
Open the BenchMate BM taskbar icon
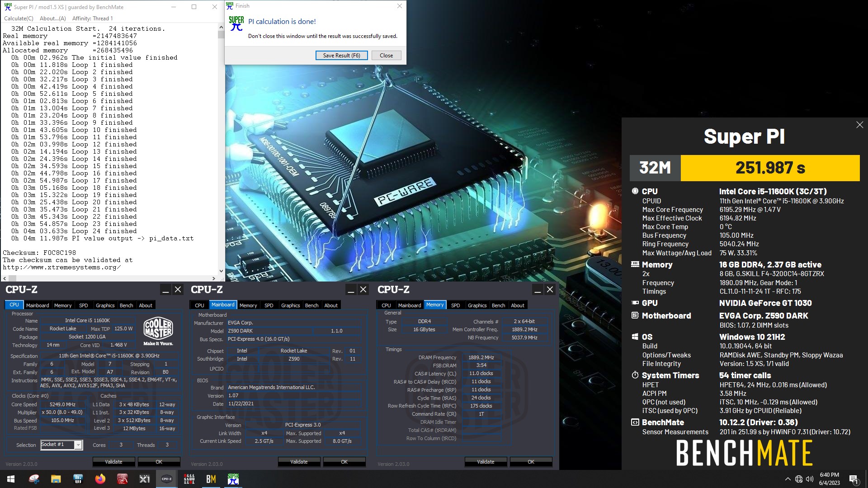tap(211, 479)
